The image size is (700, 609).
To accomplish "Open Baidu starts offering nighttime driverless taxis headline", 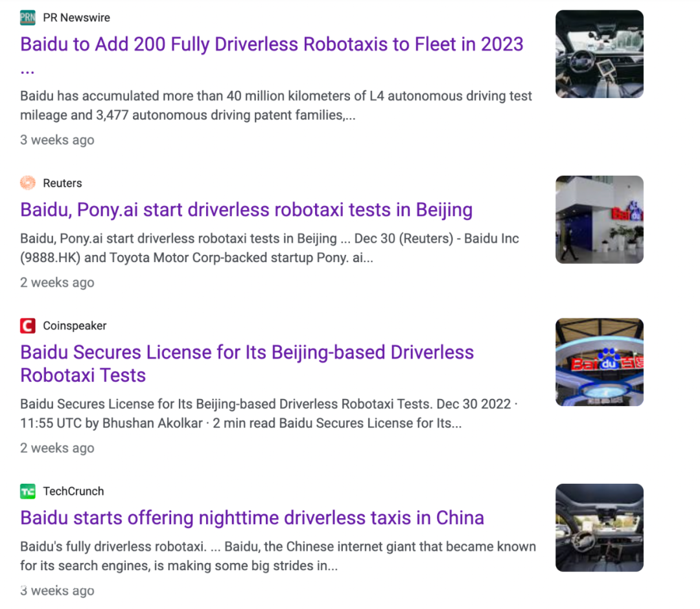I will click(252, 518).
